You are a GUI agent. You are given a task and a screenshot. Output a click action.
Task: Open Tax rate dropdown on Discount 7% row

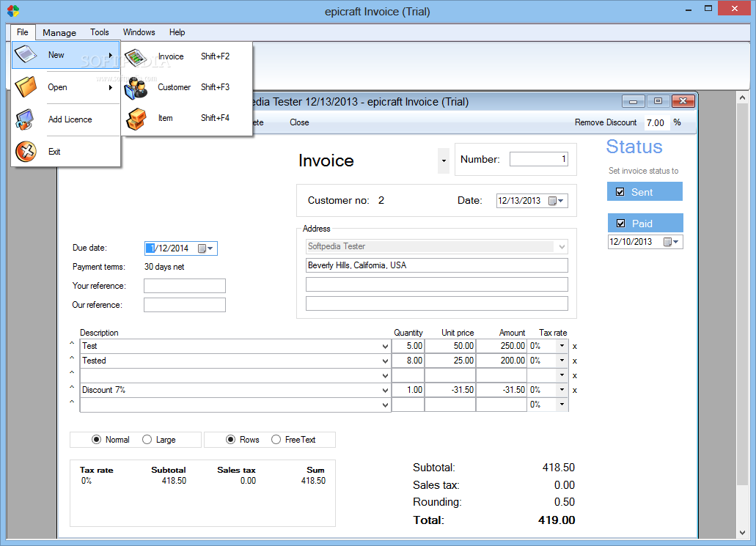(x=562, y=390)
